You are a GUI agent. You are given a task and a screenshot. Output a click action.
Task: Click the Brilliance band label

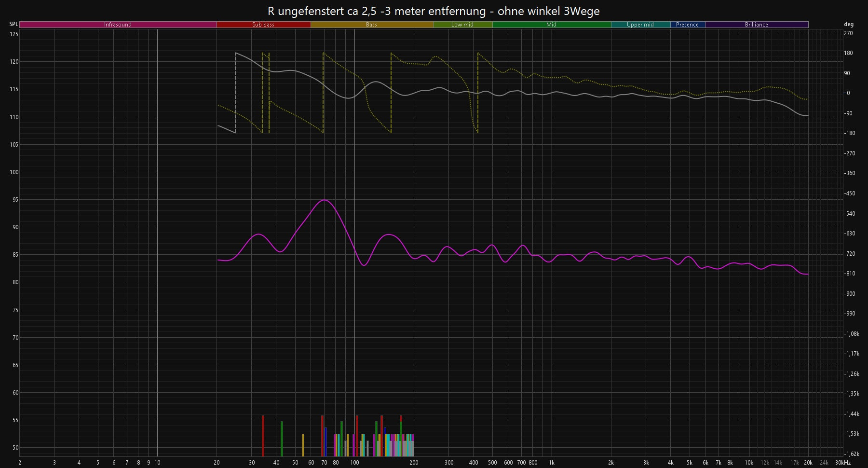(757, 25)
